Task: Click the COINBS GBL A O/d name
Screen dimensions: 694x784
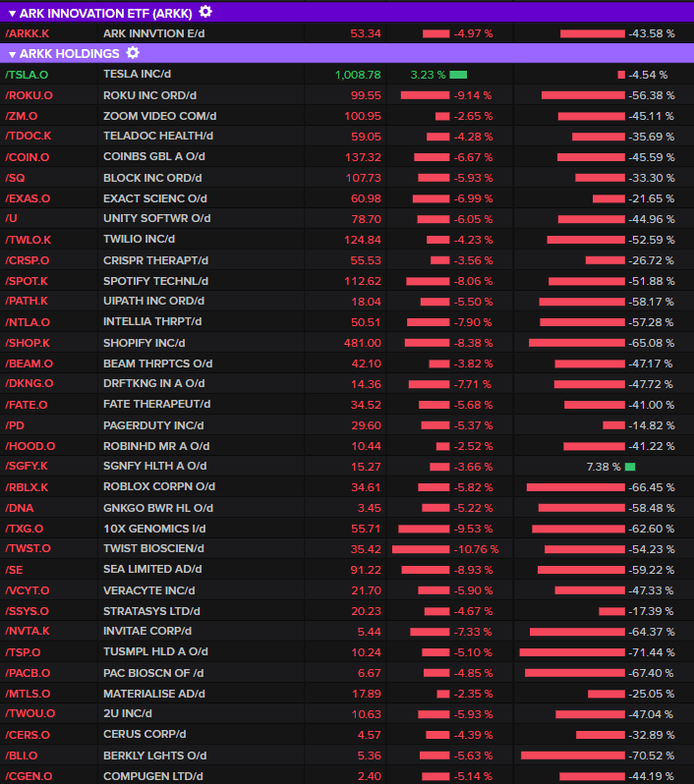Action: (x=154, y=156)
